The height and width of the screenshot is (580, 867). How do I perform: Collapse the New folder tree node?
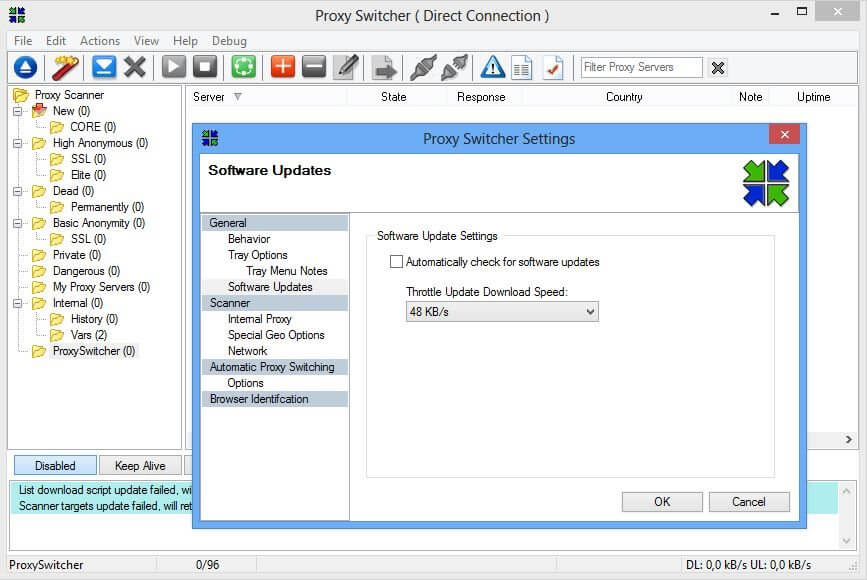[18, 111]
